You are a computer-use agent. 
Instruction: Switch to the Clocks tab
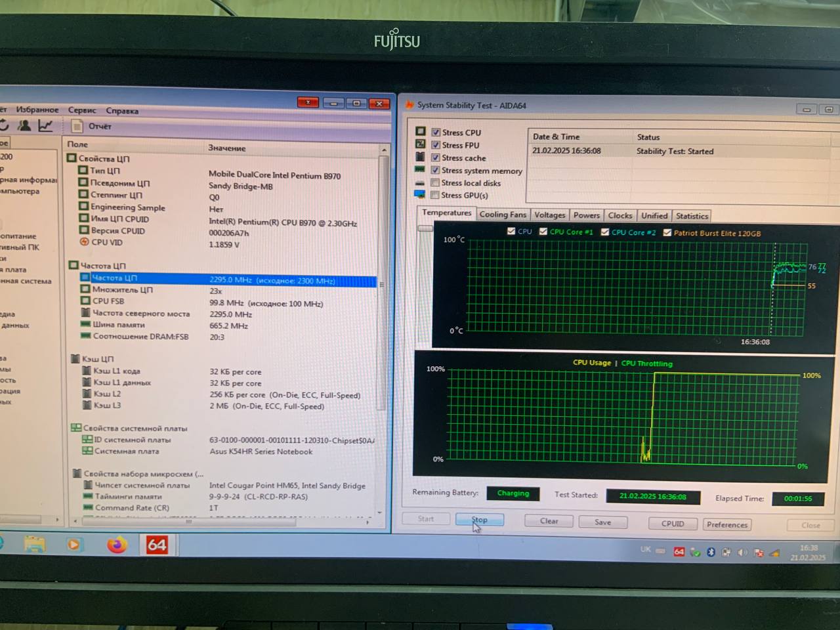[620, 215]
